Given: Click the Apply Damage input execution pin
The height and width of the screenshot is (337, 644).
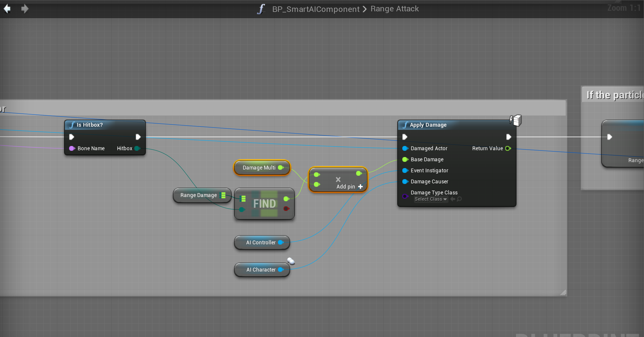Looking at the screenshot, I should tap(405, 137).
